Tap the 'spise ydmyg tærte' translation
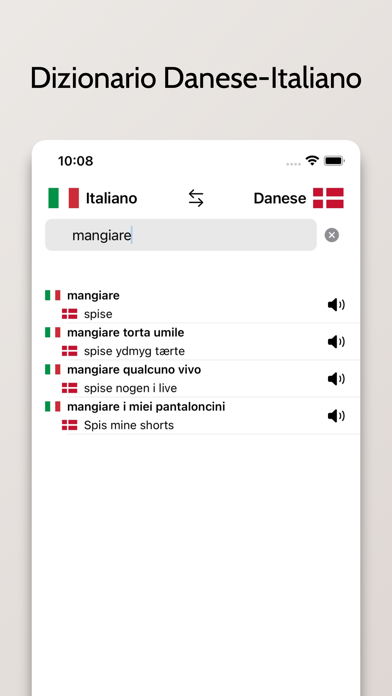The height and width of the screenshot is (696, 392). (134, 351)
